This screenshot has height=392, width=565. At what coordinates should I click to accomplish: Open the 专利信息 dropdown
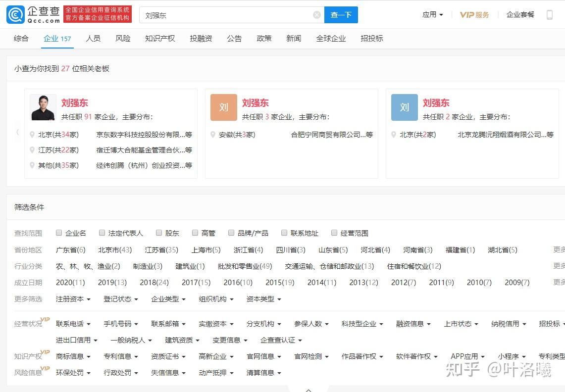(121, 356)
